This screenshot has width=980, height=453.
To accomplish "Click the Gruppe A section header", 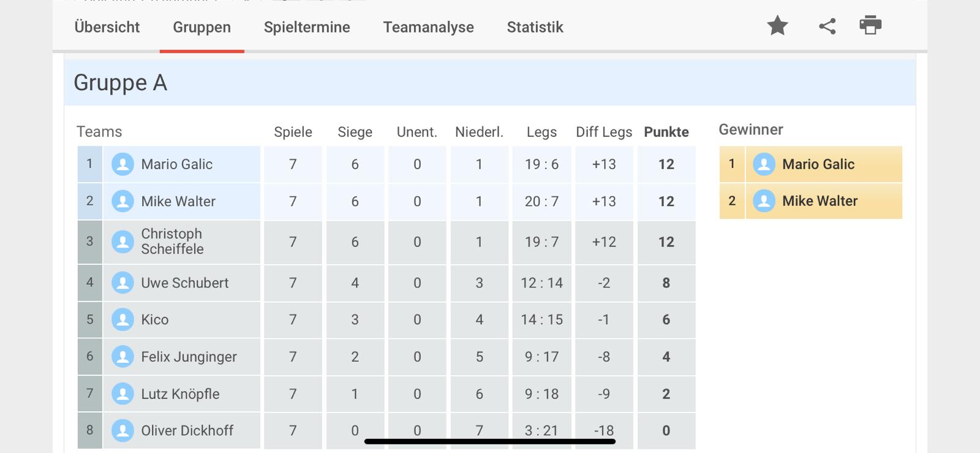I will click(x=490, y=82).
